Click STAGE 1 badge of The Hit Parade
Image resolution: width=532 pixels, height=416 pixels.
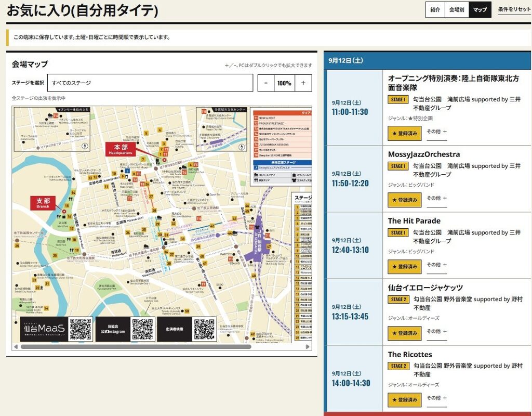tap(398, 232)
